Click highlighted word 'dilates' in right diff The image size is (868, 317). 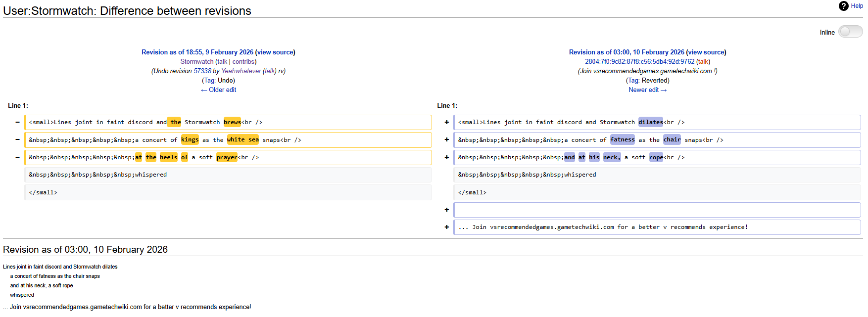tap(651, 122)
